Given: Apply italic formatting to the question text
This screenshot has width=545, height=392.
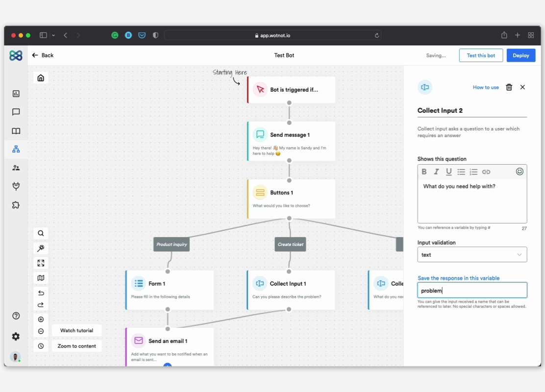Looking at the screenshot, I should pos(436,171).
